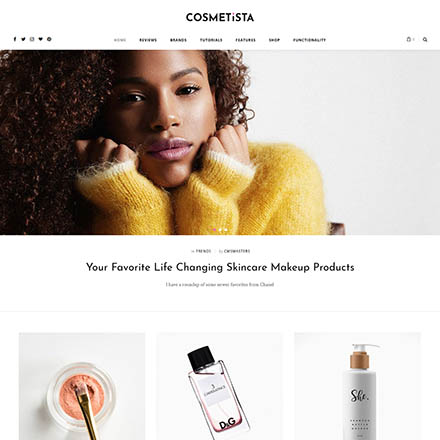Screen dimensions: 440x440
Task: Expand the Functionality menu
Action: [309, 40]
